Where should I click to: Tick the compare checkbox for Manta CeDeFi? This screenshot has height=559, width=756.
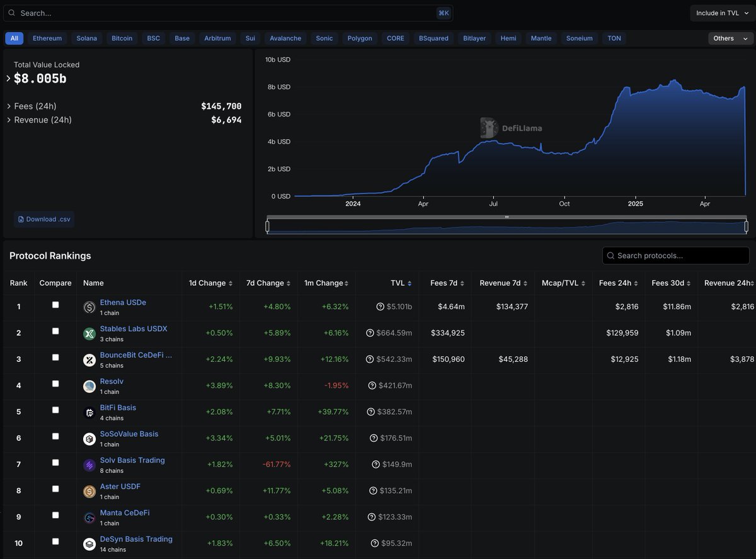(55, 515)
